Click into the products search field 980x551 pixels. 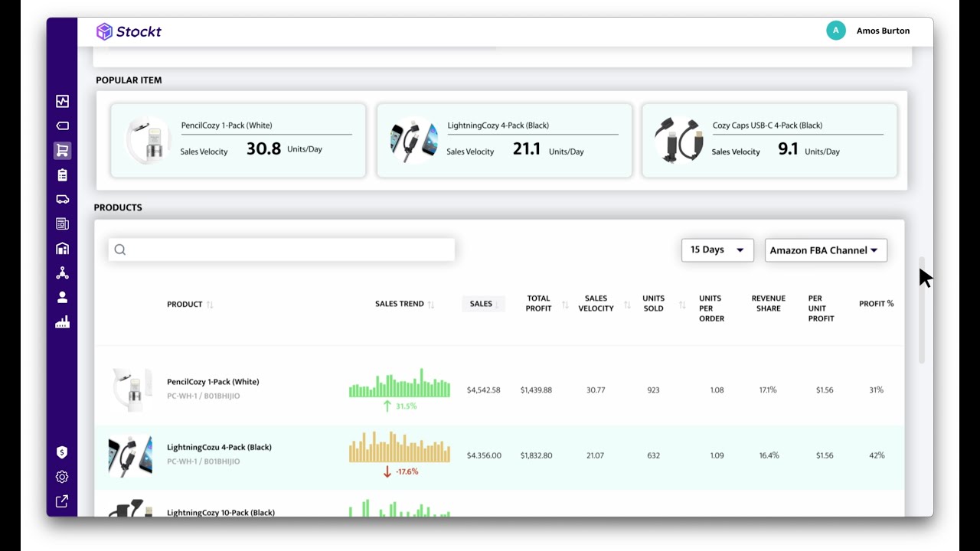[282, 249]
